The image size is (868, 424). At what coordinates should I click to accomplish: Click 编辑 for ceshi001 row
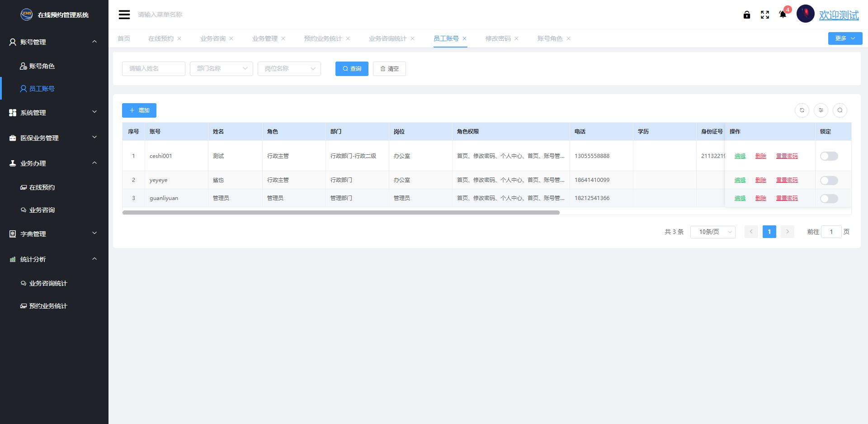tap(740, 156)
